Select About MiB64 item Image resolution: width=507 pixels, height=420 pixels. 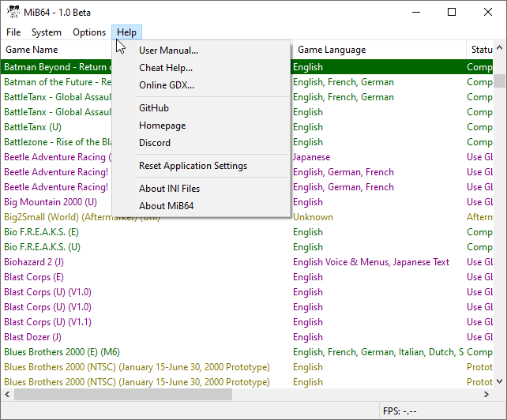[x=166, y=206]
